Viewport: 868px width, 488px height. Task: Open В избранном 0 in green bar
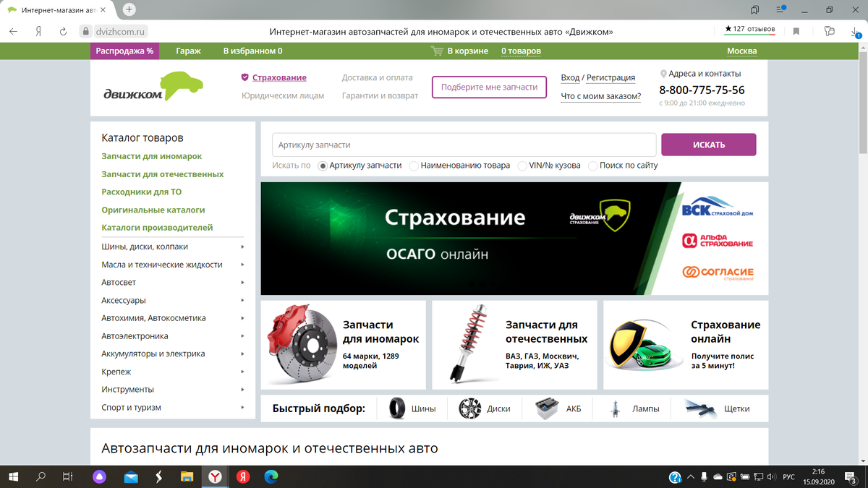252,51
